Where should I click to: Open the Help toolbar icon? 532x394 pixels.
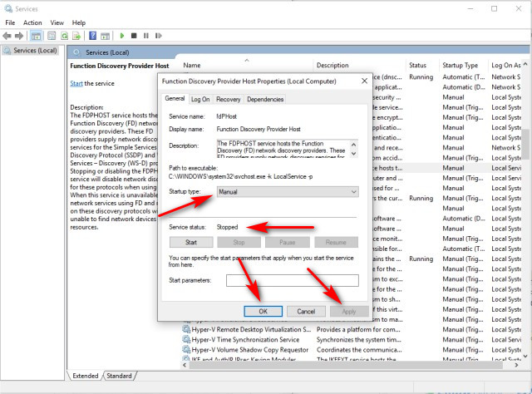click(92, 36)
